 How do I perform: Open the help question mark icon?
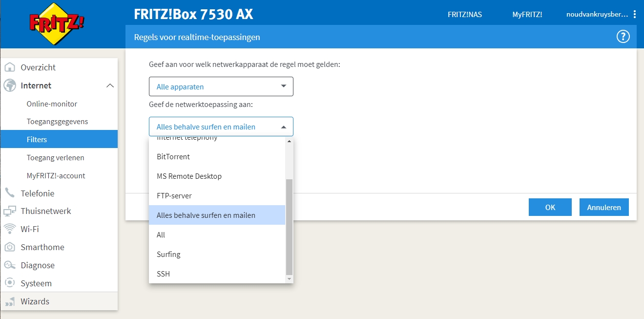pyautogui.click(x=623, y=37)
